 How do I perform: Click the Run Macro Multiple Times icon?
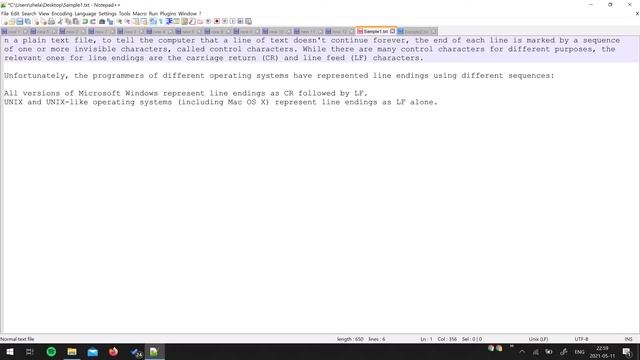coord(240,21)
